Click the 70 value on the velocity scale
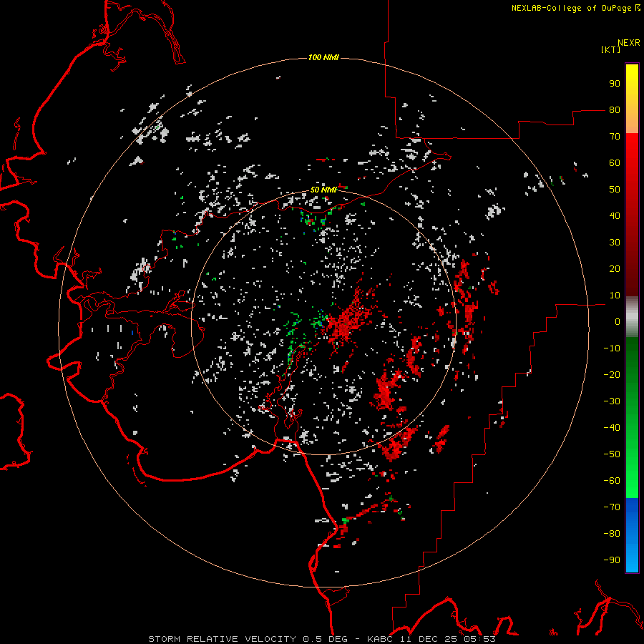The image size is (644, 644). point(615,137)
